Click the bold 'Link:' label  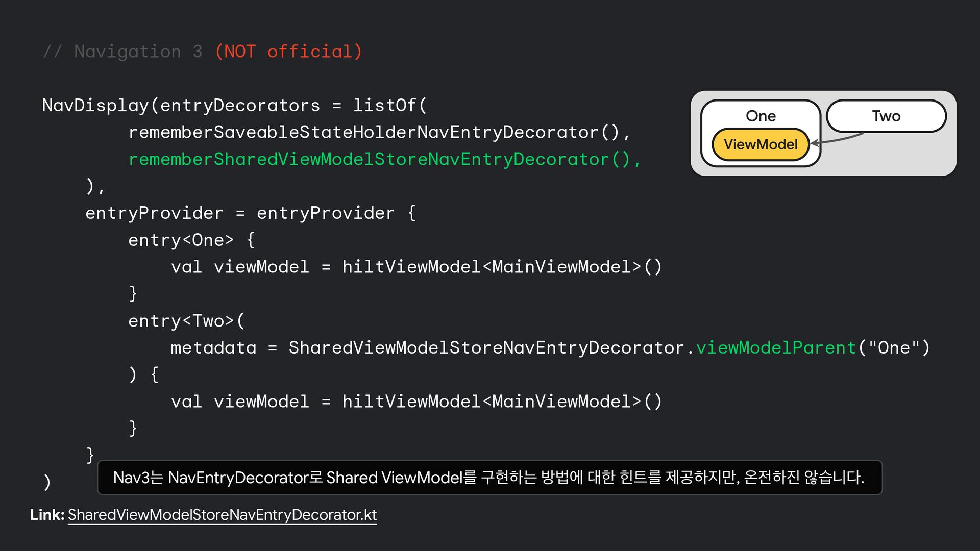tap(47, 515)
